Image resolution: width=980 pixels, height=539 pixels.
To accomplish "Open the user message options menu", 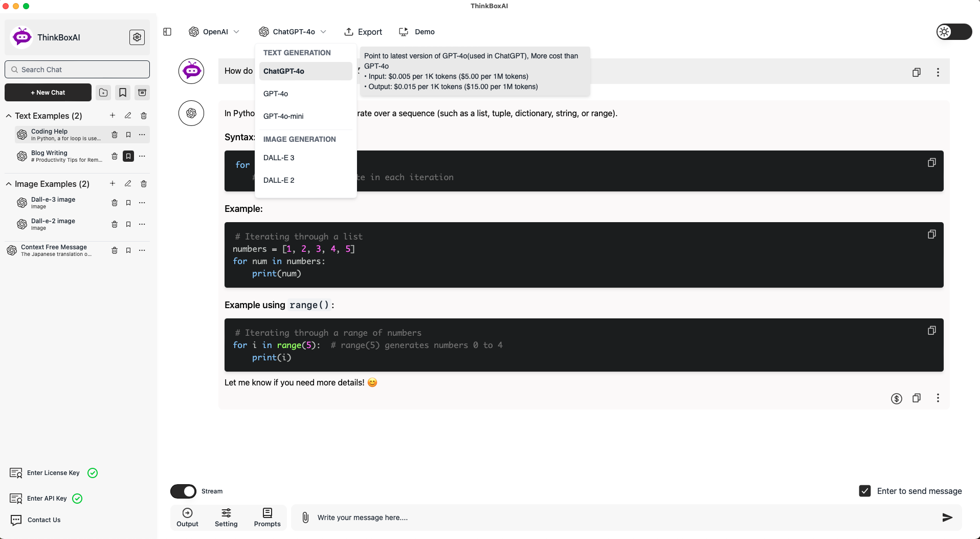I will [x=938, y=72].
